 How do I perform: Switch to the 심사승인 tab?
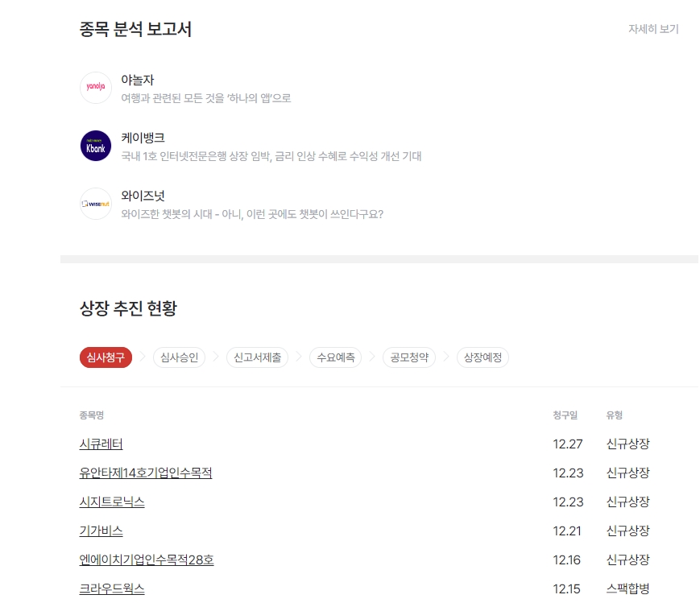[179, 357]
